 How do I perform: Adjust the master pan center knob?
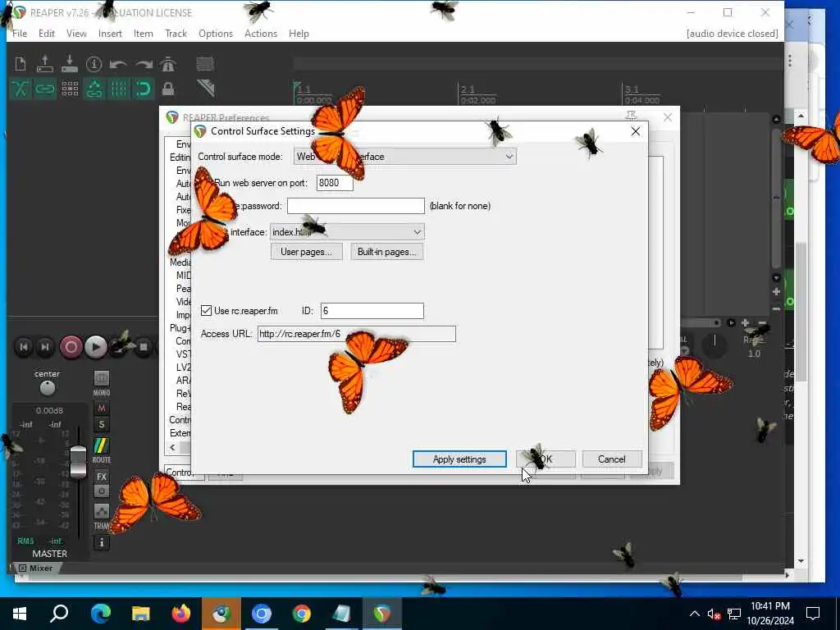point(47,387)
